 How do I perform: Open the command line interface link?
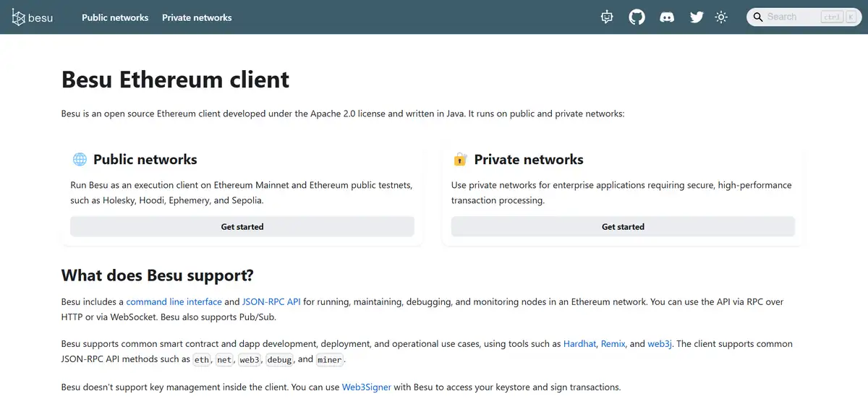pyautogui.click(x=174, y=301)
